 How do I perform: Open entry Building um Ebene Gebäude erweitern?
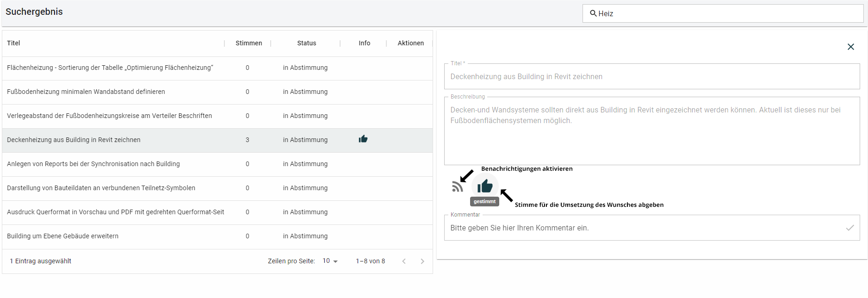click(63, 236)
